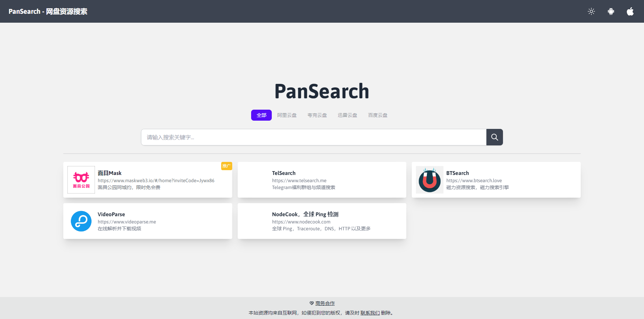Click the https://www.videoparse.me URL text
The image size is (644, 319).
[127, 222]
